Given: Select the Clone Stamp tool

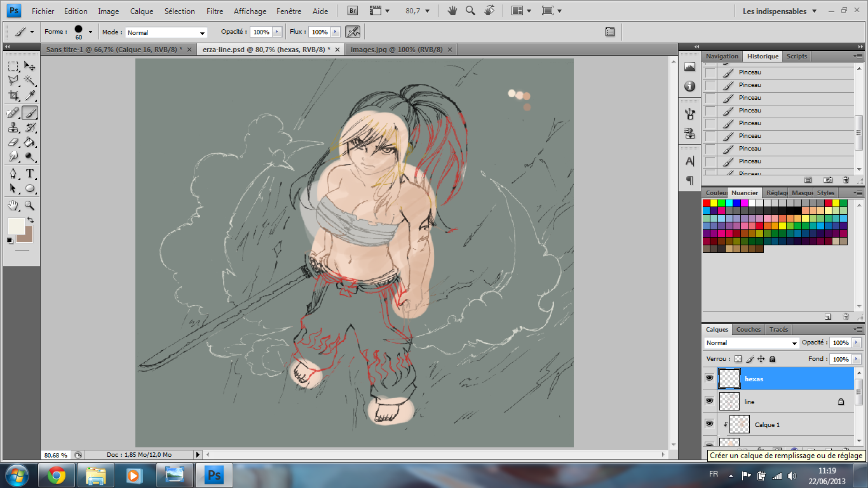Looking at the screenshot, I should click(13, 128).
